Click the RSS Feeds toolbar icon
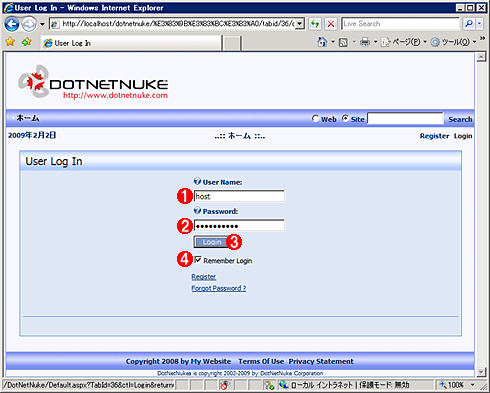This screenshot has height=393, width=490. point(343,42)
